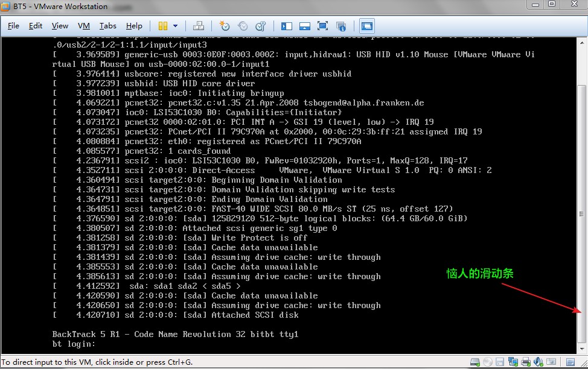
Task: Click the camera device status icon
Action: 551,362
